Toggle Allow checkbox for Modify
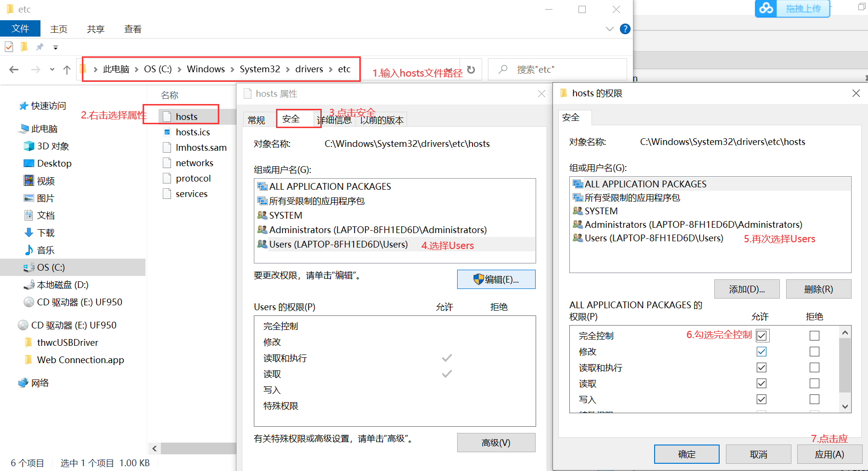868x471 pixels. (762, 351)
